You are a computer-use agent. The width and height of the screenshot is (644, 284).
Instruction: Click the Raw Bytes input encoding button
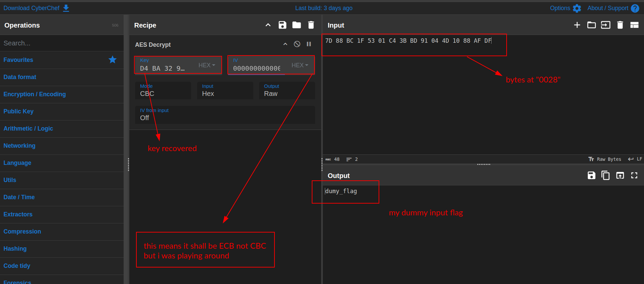pyautogui.click(x=605, y=159)
